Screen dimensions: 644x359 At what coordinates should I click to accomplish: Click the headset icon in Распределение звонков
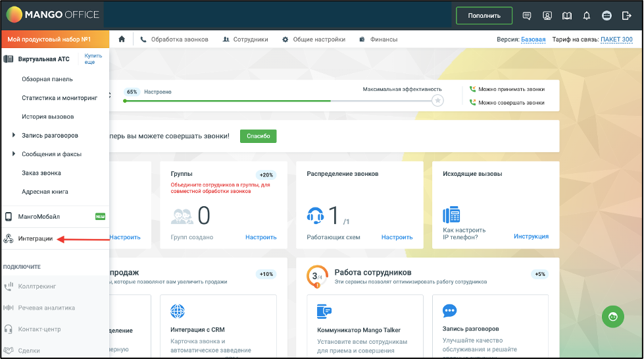[x=316, y=215]
